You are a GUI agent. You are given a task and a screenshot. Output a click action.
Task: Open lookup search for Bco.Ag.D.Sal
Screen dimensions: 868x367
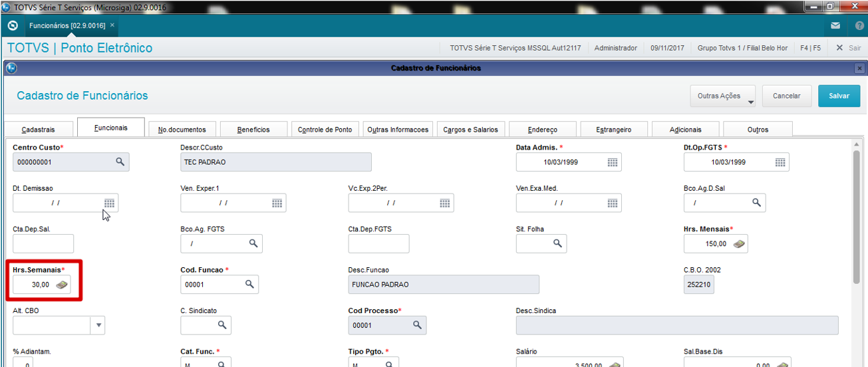[x=756, y=202]
